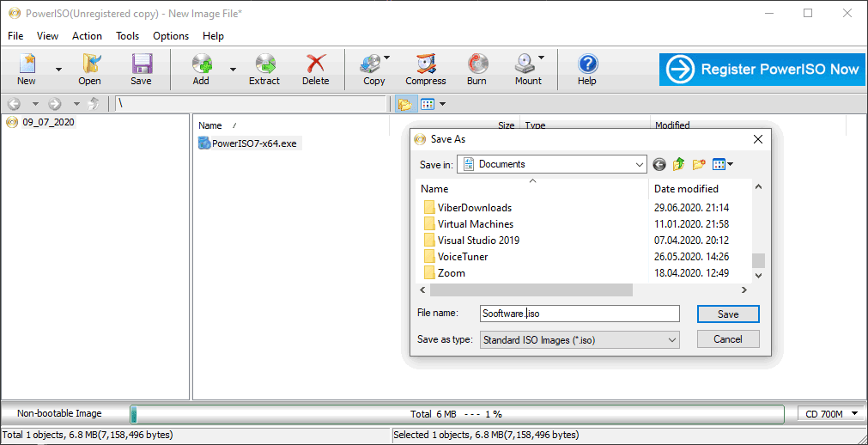
Task: Click the 29.06.2020. 21:14 date entry
Action: 691,208
